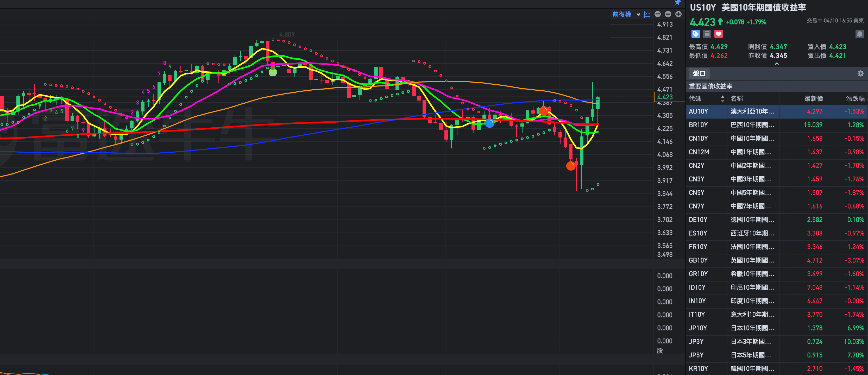Image resolution: width=868 pixels, height=375 pixels.
Task: Toggle the X,Y axis coordinate icon
Action: (647, 14)
